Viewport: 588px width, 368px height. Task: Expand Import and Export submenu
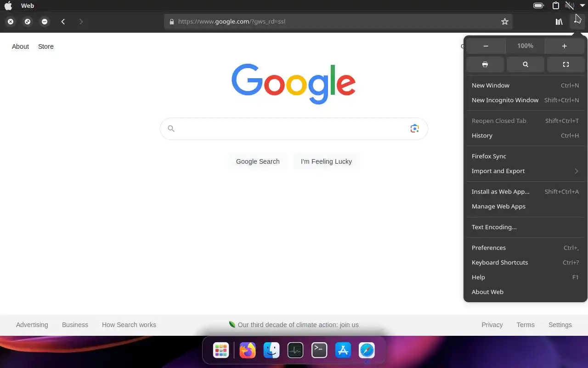coord(526,171)
